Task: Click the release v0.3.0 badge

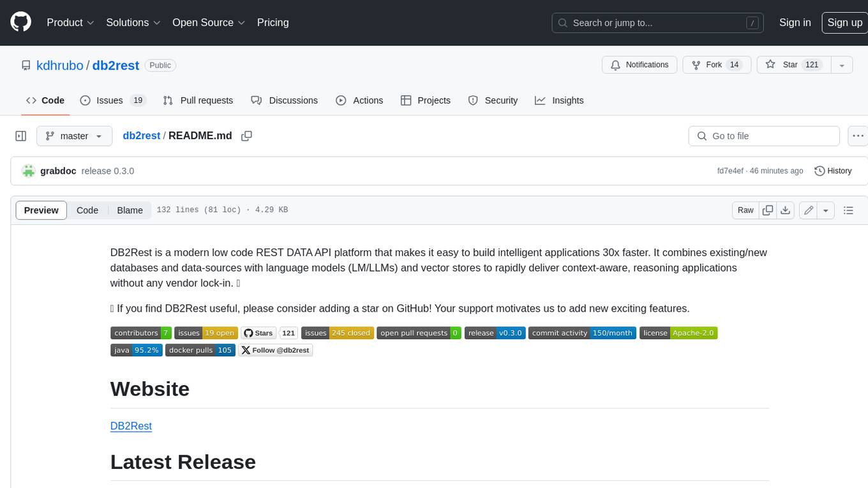Action: pos(495,333)
